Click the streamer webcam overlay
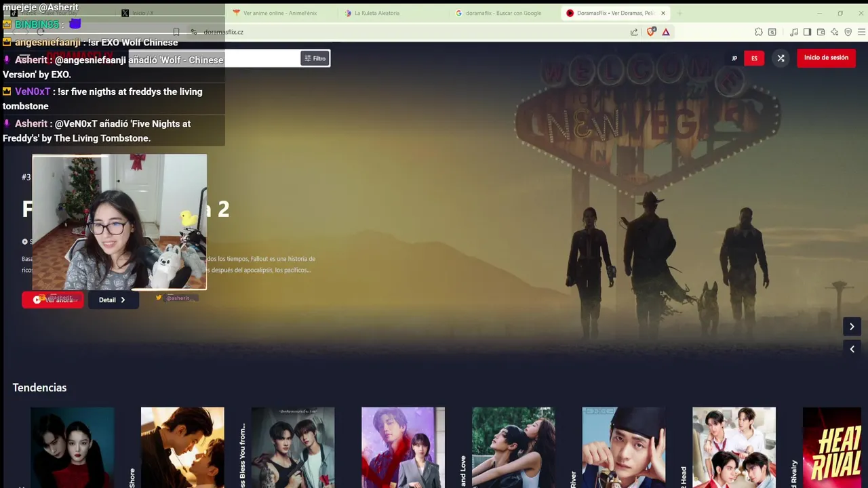This screenshot has width=868, height=488. (x=119, y=222)
